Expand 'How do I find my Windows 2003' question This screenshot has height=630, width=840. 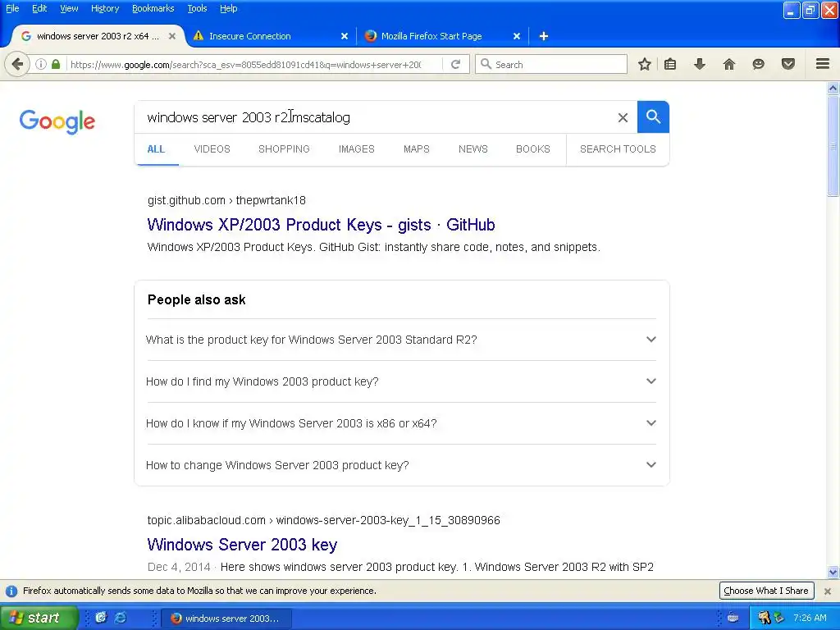pos(401,381)
